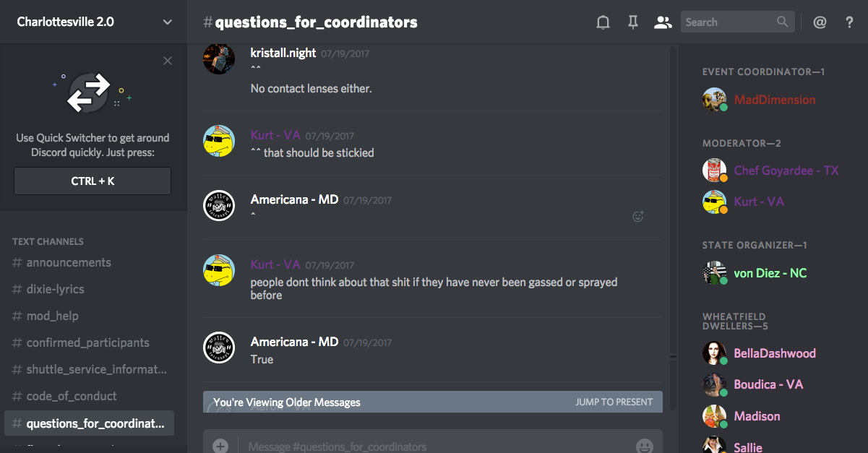868x453 pixels.
Task: Open recent mentions @ icon
Action: (820, 22)
